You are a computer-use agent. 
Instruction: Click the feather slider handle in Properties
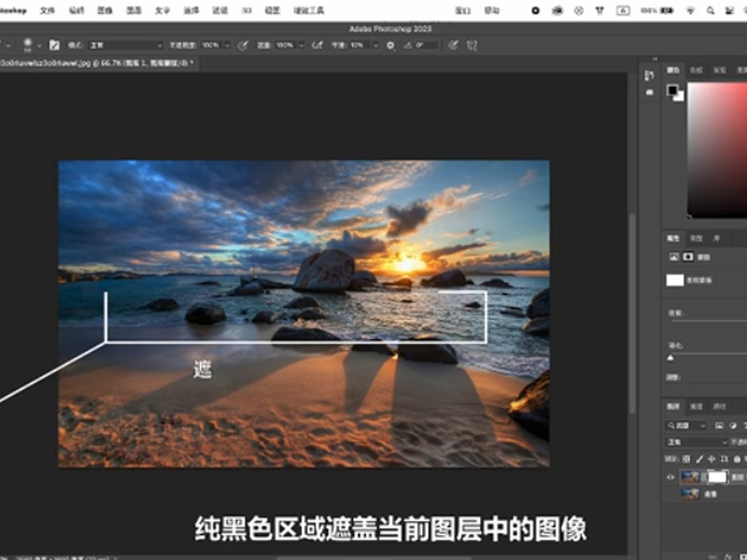point(669,357)
